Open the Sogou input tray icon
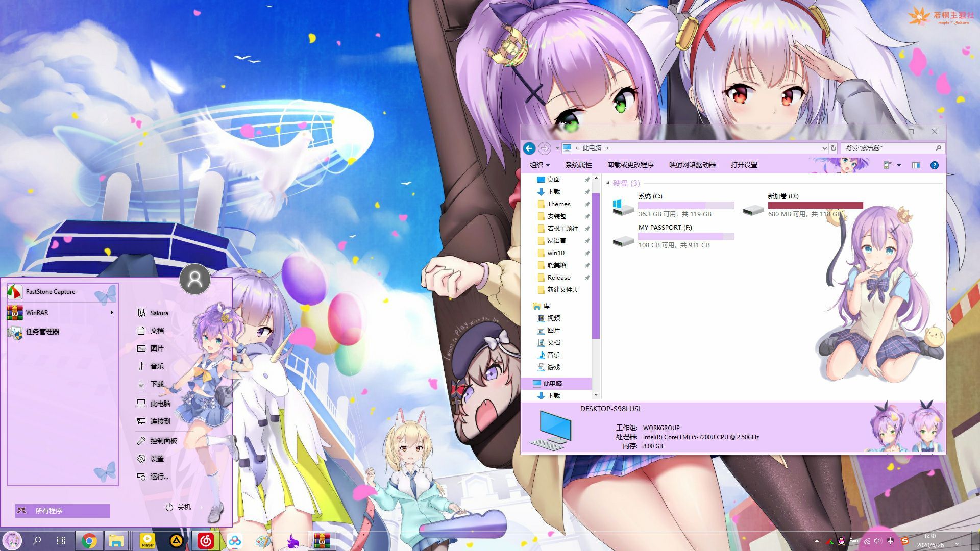 (905, 541)
